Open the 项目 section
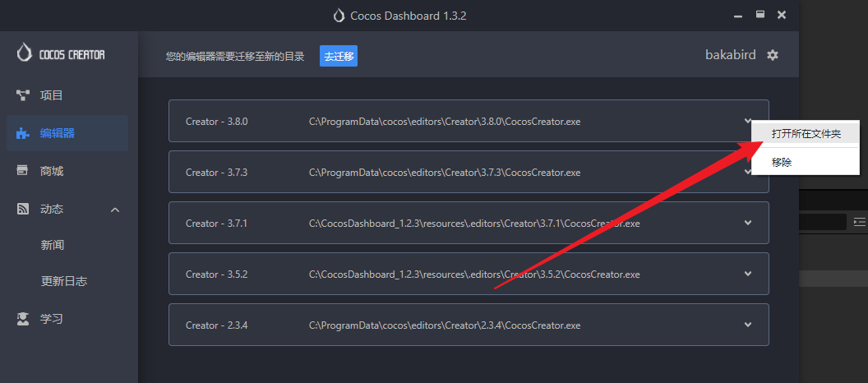 click(52, 95)
